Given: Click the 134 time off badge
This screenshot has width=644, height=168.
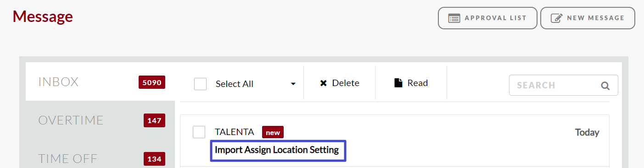Looking at the screenshot, I should coord(154,159).
